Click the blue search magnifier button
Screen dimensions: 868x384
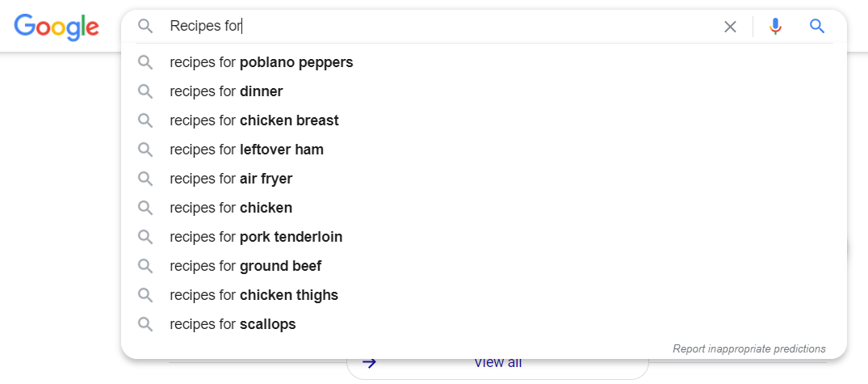tap(817, 26)
